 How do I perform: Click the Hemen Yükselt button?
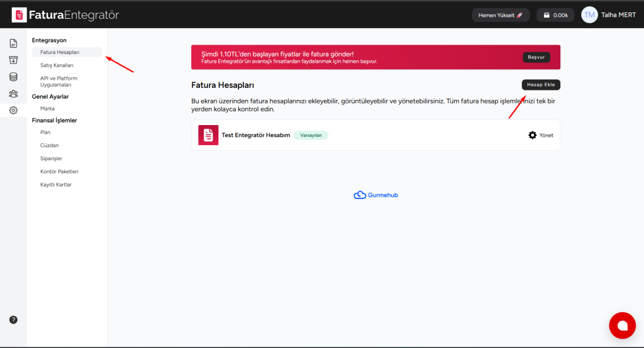tap(501, 15)
